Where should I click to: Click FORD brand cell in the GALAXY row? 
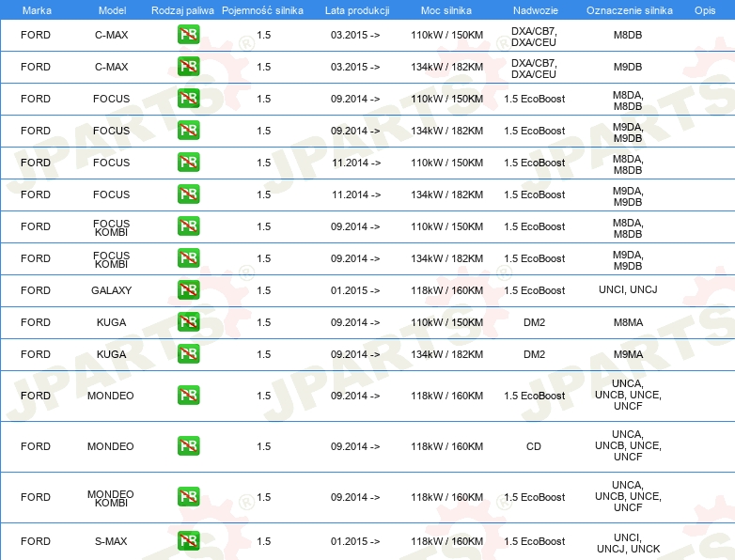(36, 290)
